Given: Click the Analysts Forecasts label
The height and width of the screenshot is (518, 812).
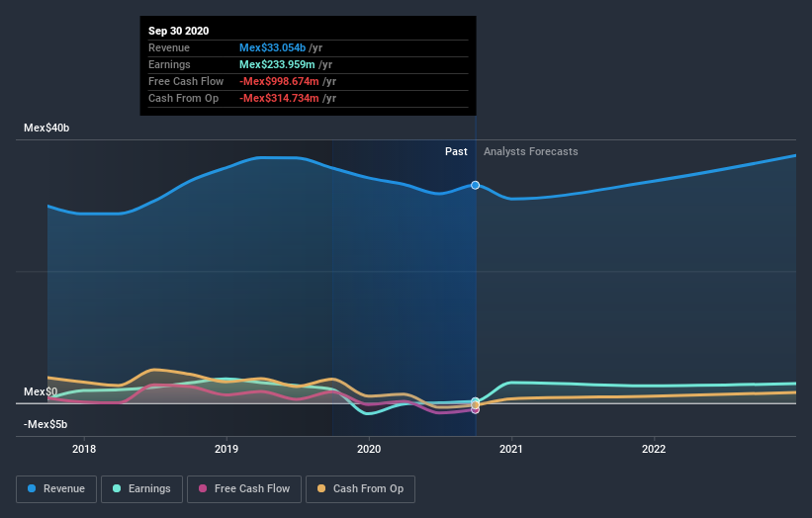Looking at the screenshot, I should point(531,151).
